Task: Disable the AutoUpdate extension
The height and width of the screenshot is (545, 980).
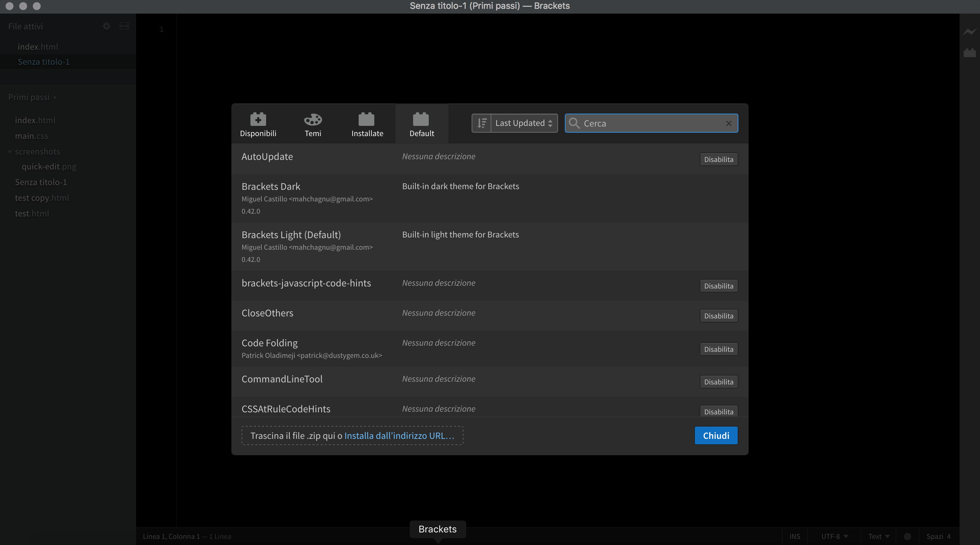Action: coord(718,159)
